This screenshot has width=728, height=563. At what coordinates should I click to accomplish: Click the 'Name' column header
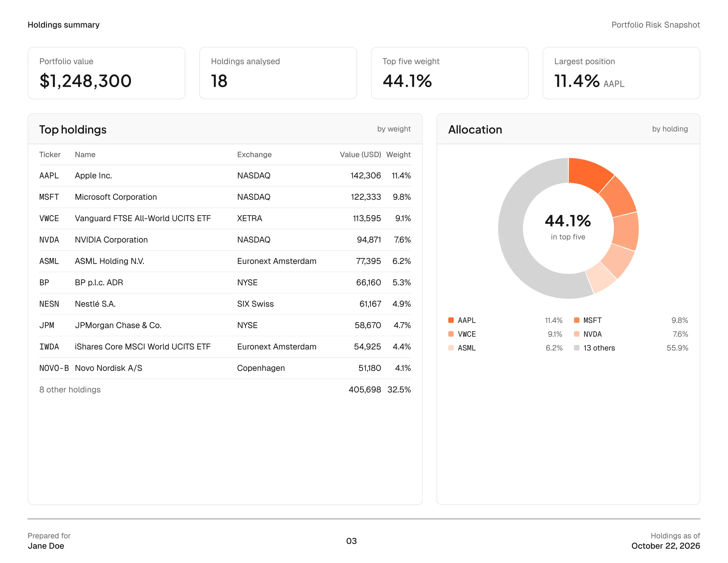click(85, 154)
